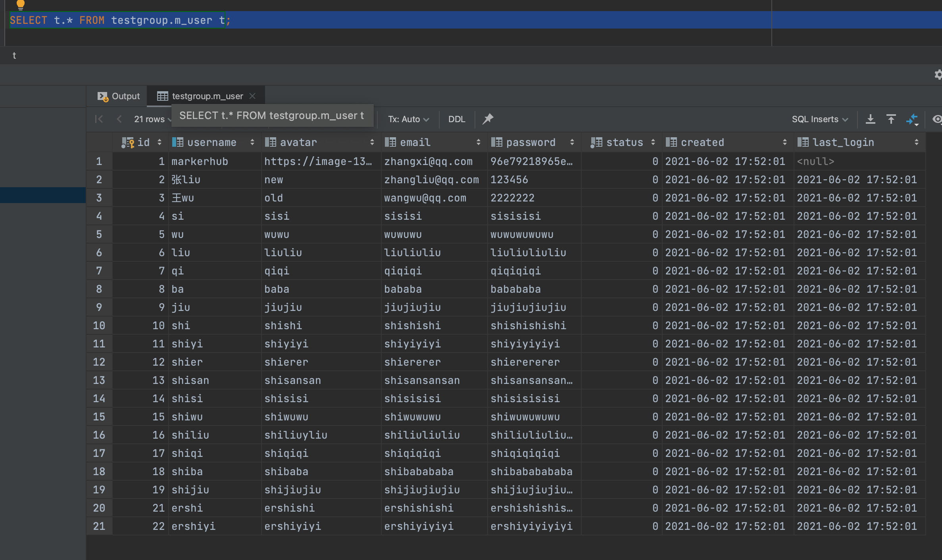Sort by the avatar column header
The width and height of the screenshot is (942, 560).
[321, 142]
